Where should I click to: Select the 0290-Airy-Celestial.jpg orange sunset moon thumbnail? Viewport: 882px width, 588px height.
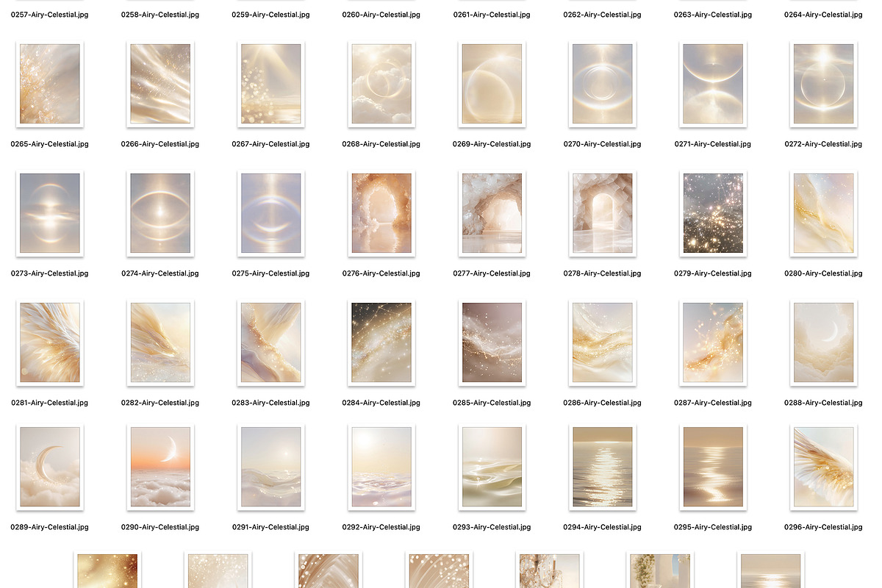[x=160, y=467]
